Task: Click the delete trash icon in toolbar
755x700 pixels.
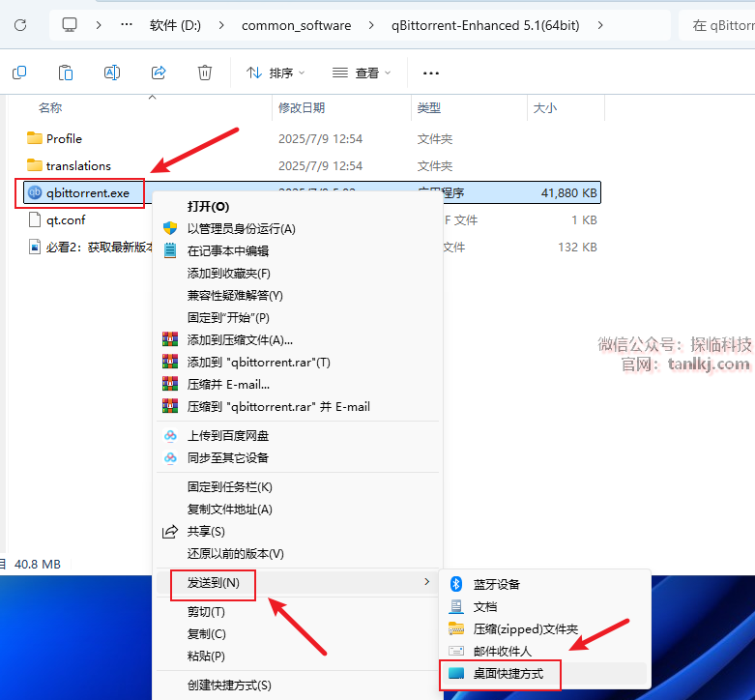Action: pos(205,73)
